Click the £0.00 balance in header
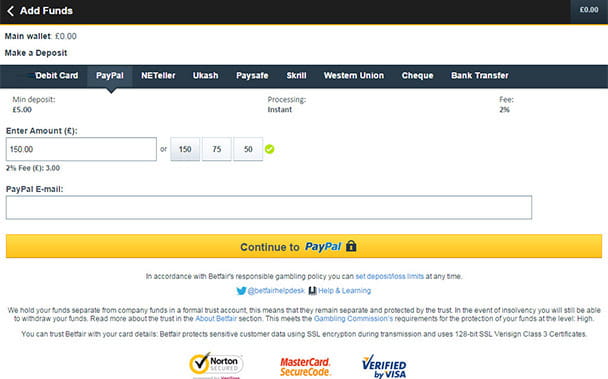This screenshot has height=379, width=608. point(589,10)
